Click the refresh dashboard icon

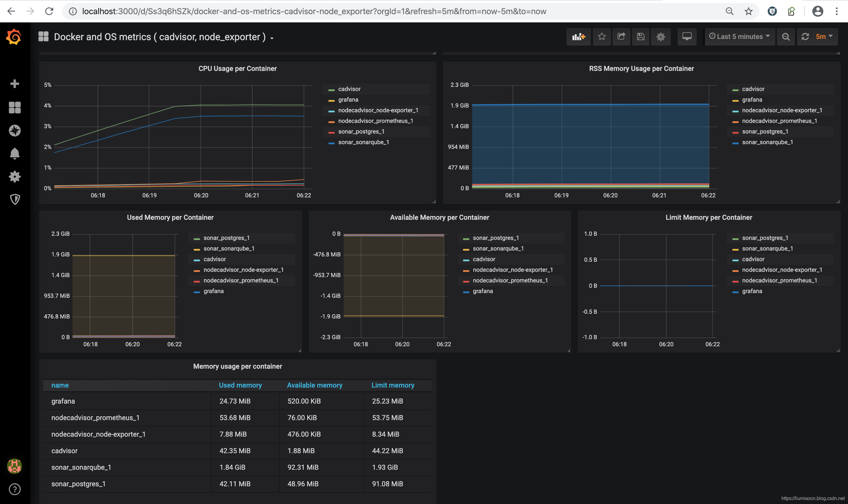tap(805, 37)
